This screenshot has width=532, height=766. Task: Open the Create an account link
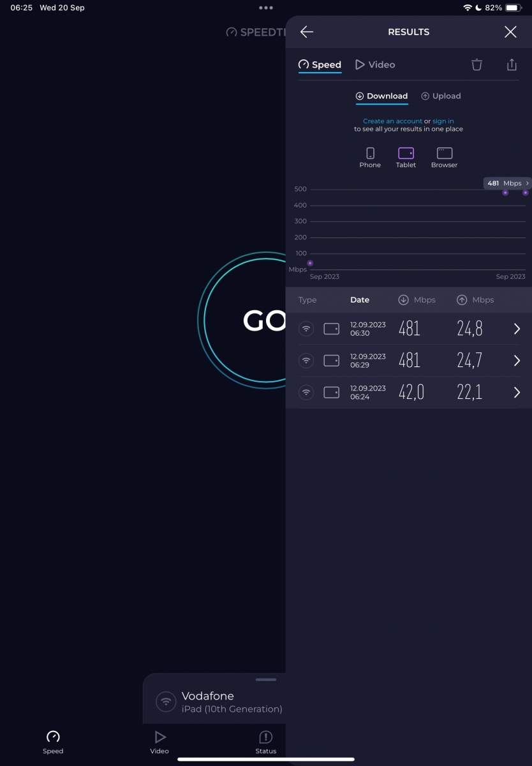[x=392, y=121]
